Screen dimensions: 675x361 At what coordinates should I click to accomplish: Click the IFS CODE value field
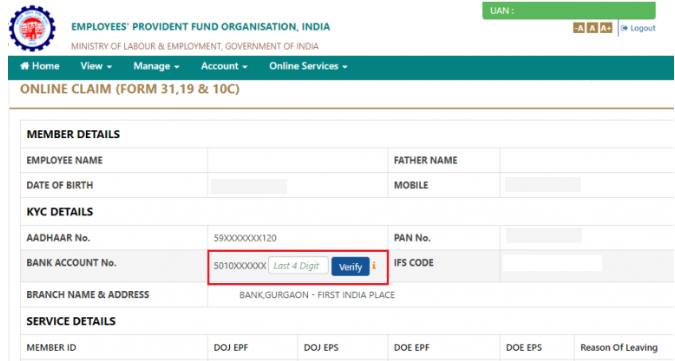point(552,263)
